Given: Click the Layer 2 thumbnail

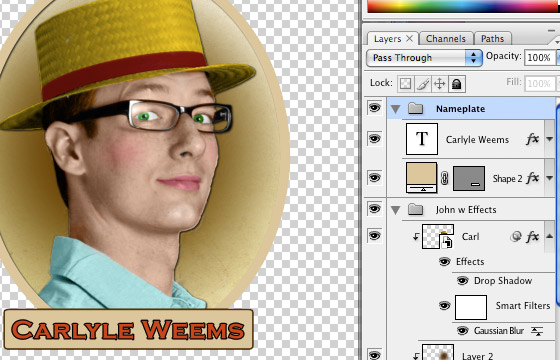Looking at the screenshot, I should tap(438, 352).
